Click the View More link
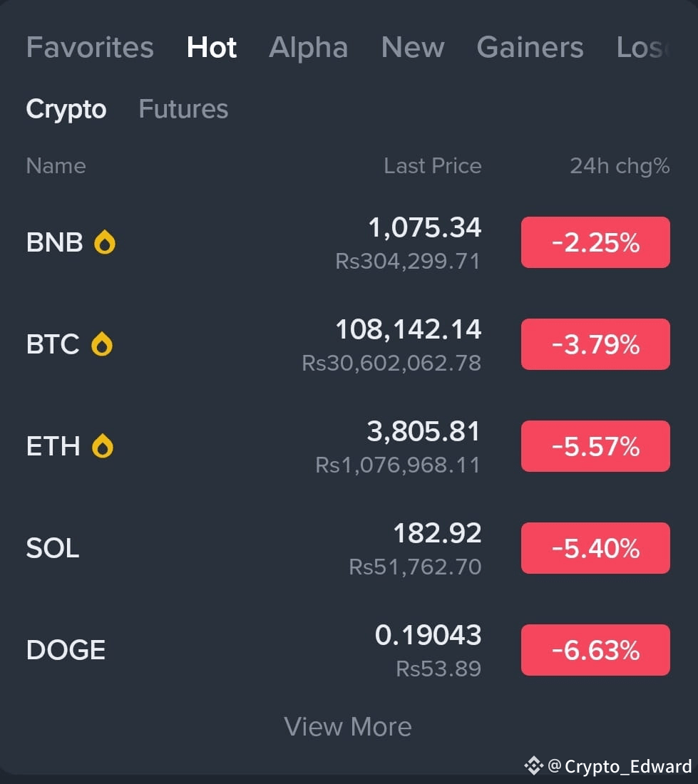Image resolution: width=698 pixels, height=784 pixels. click(x=348, y=726)
